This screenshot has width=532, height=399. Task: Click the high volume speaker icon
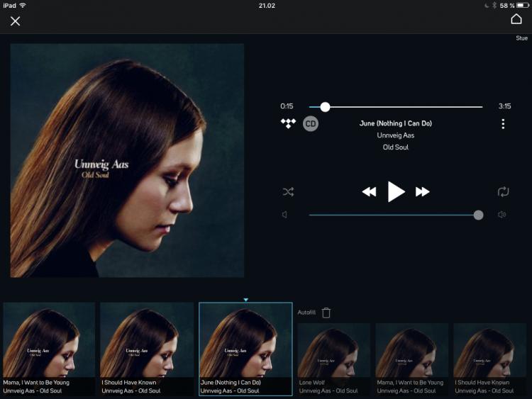(x=501, y=215)
